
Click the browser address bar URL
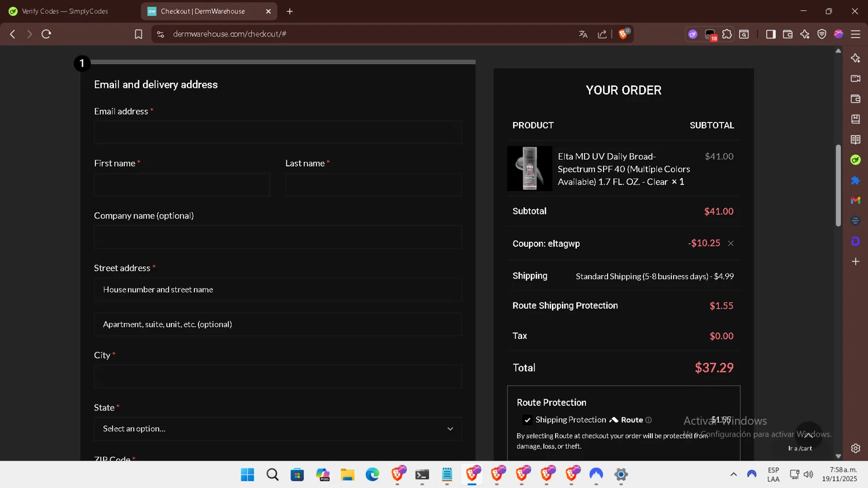(230, 34)
